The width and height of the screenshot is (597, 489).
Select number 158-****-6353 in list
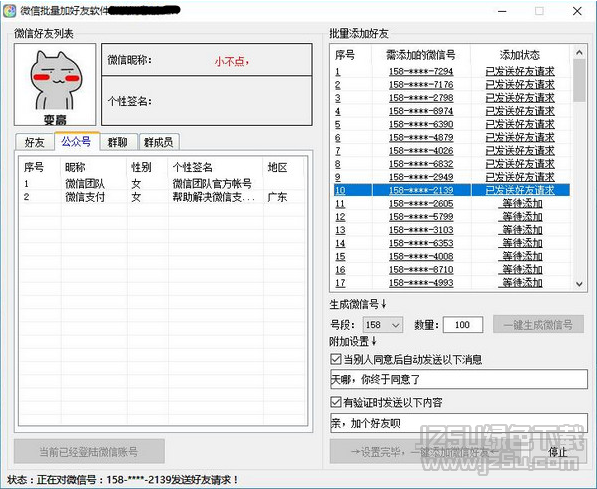click(421, 243)
